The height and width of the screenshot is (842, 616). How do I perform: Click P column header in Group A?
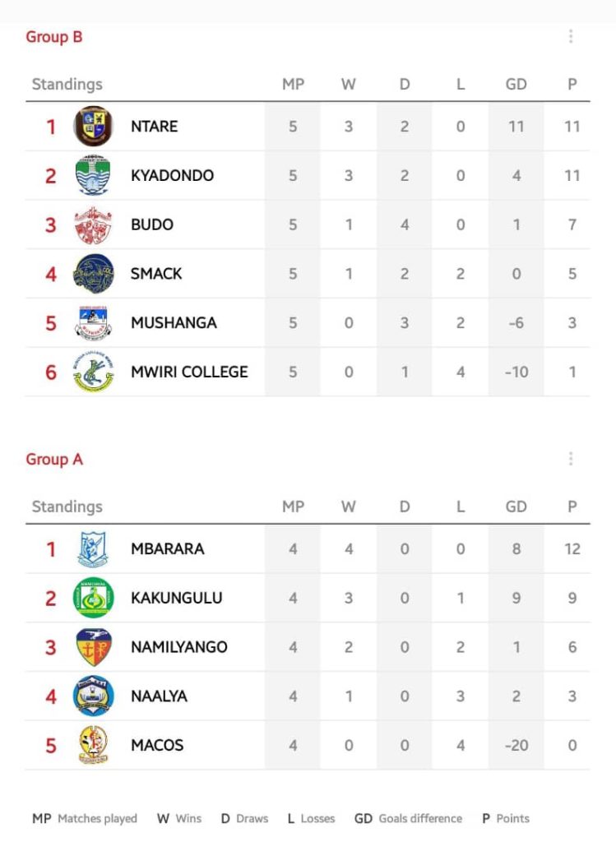(x=572, y=507)
